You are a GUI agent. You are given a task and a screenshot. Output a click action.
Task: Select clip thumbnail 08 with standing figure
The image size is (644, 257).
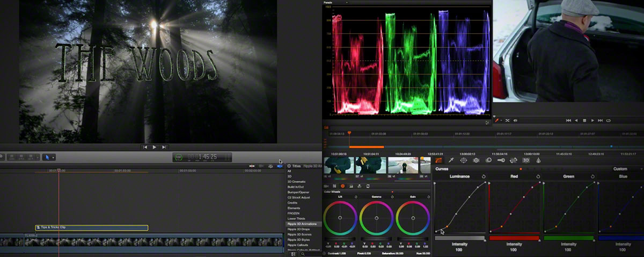(x=402, y=165)
